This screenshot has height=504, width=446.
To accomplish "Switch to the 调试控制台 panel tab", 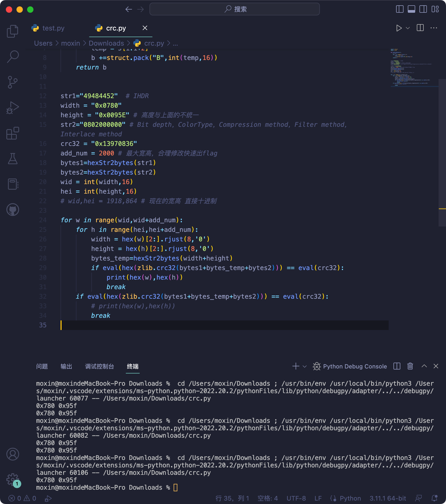I will 100,366.
